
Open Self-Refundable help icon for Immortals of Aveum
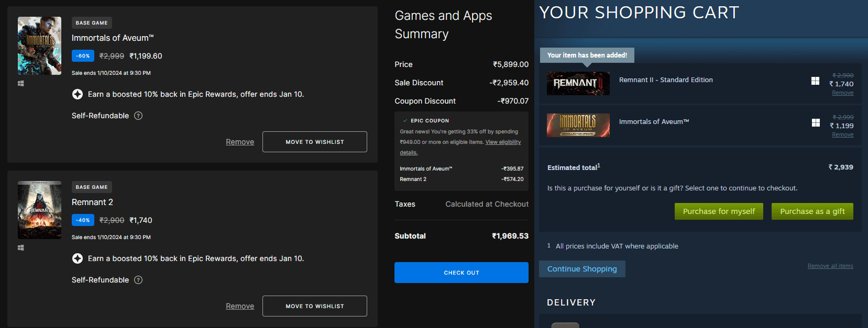click(x=138, y=116)
